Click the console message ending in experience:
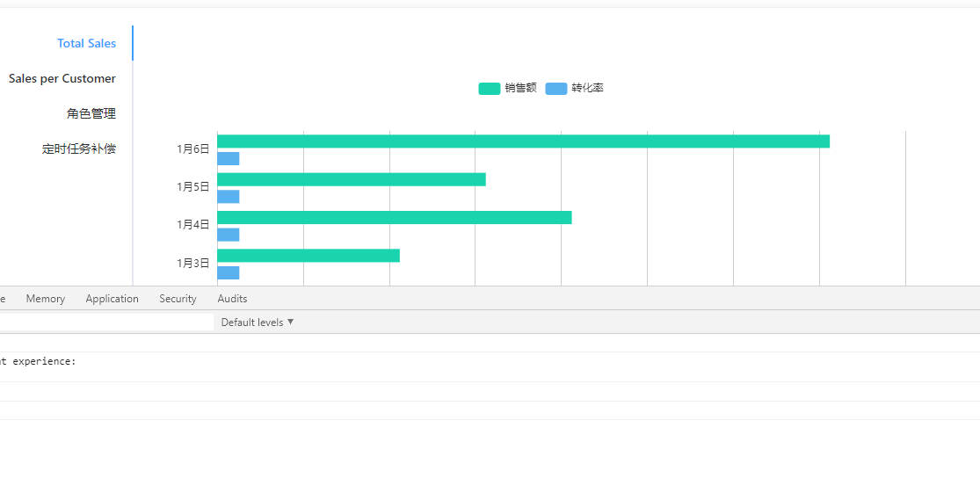Image resolution: width=980 pixels, height=500 pixels. click(x=38, y=361)
